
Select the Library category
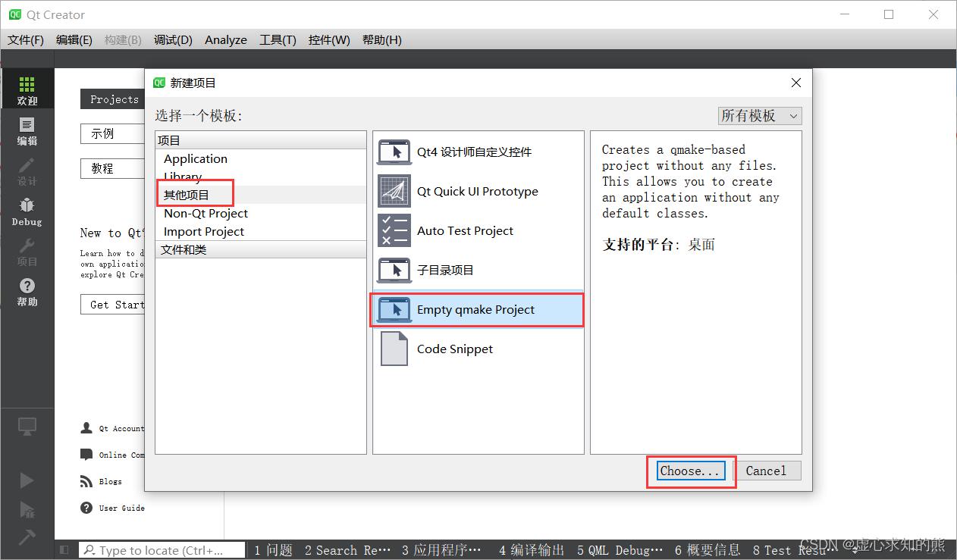point(261,177)
